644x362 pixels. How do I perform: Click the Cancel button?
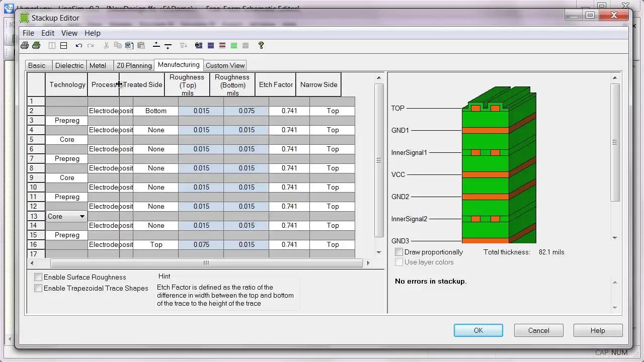pos(538,330)
